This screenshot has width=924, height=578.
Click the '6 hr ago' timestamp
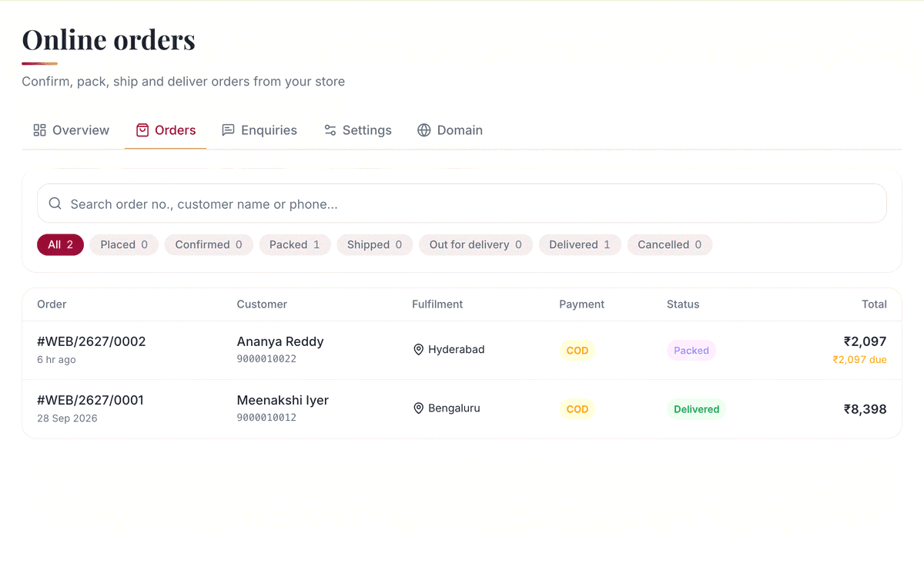coord(56,360)
